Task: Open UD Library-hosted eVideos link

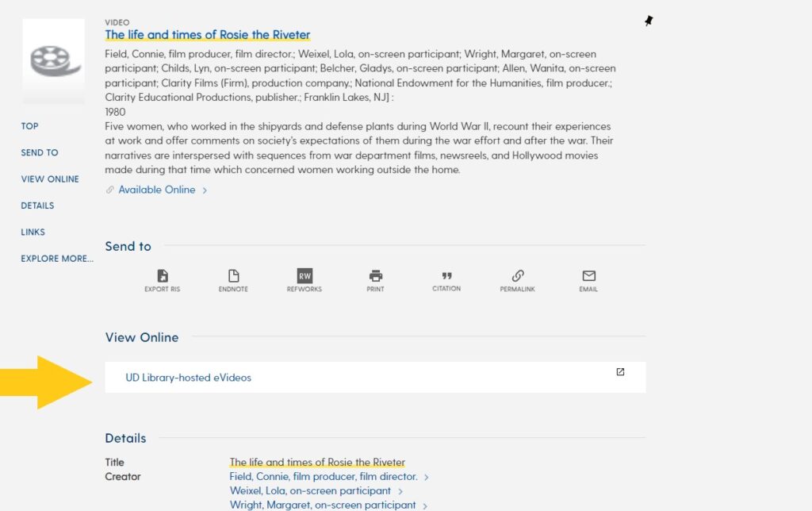Action: [188, 377]
